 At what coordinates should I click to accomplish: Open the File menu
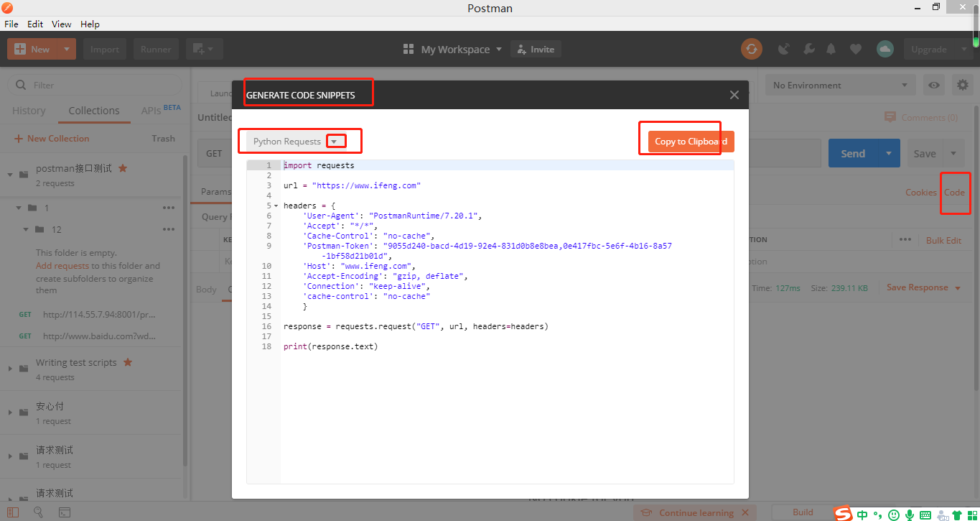coord(11,24)
